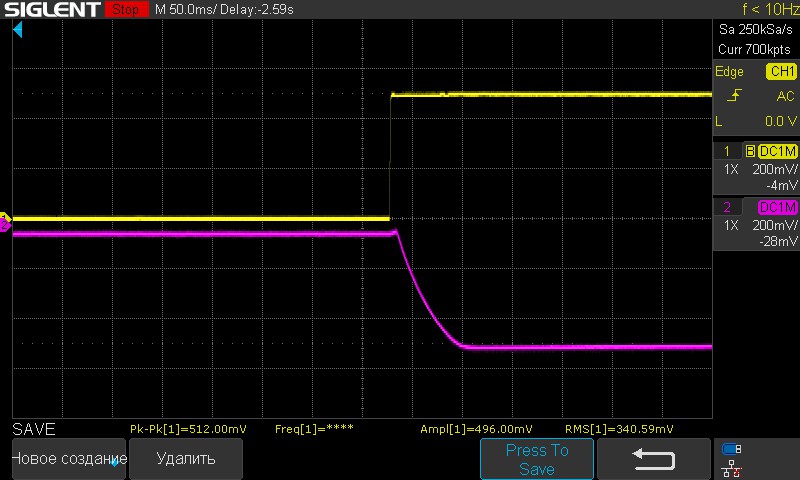The image size is (800, 480).
Task: Click the Удалить button
Action: pyautogui.click(x=186, y=459)
